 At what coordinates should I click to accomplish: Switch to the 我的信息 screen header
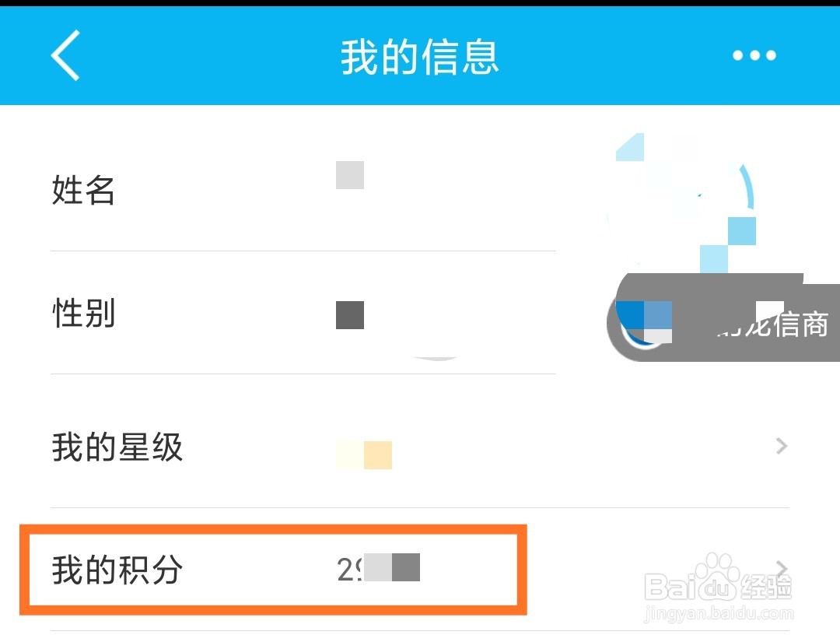(x=420, y=54)
